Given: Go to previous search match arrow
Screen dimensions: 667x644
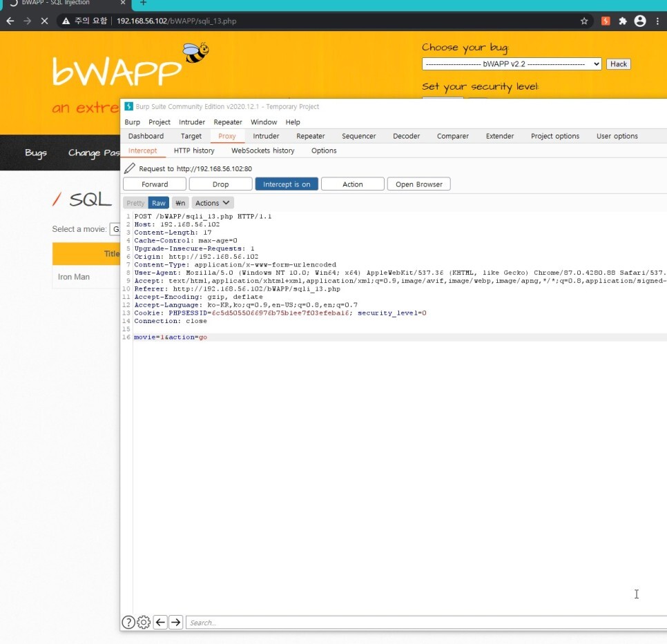Looking at the screenshot, I should pyautogui.click(x=160, y=623).
